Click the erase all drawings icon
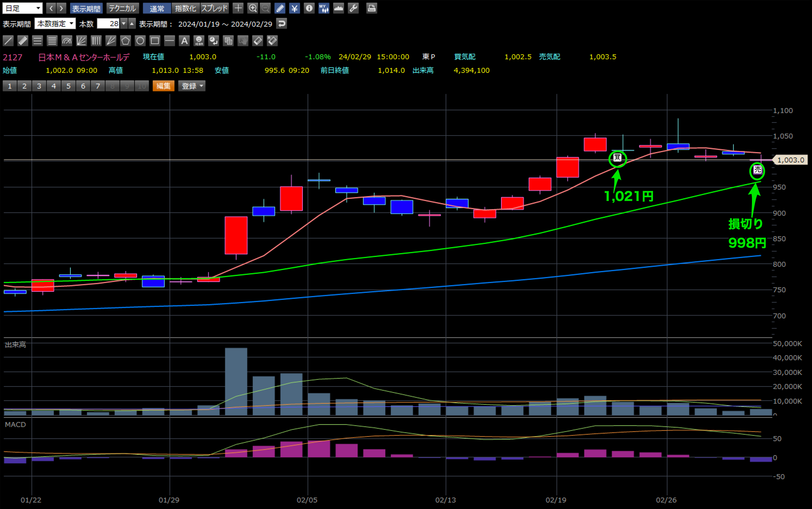The width and height of the screenshot is (812, 509). 272,41
